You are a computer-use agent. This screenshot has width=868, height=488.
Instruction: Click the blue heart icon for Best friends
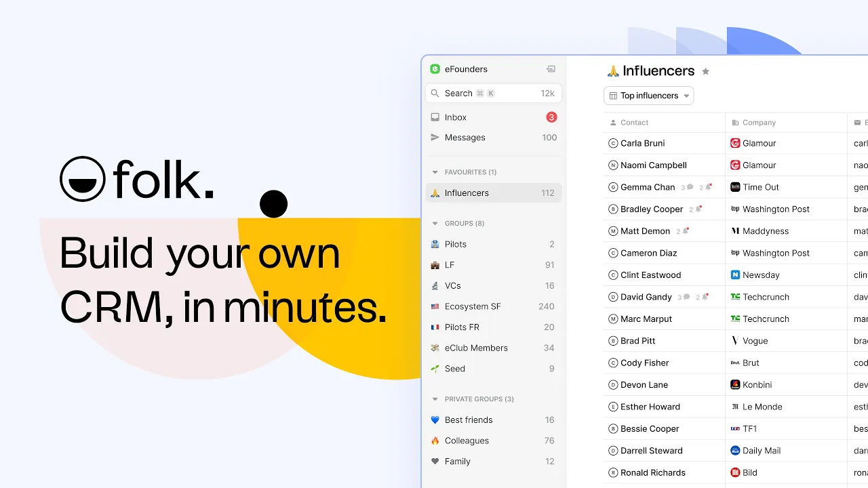(x=435, y=420)
